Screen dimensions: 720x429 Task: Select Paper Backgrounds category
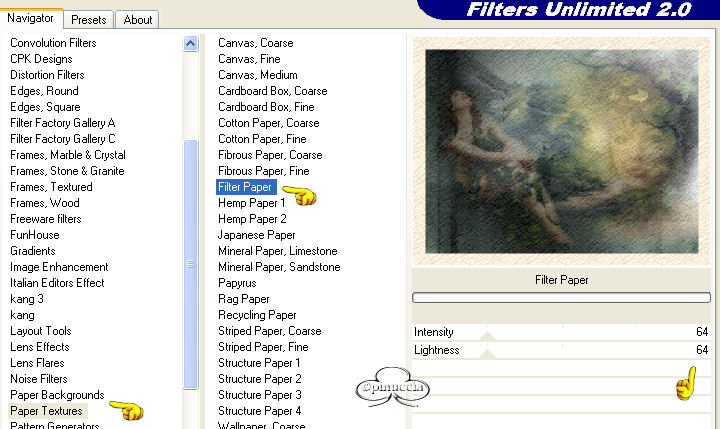coord(57,395)
